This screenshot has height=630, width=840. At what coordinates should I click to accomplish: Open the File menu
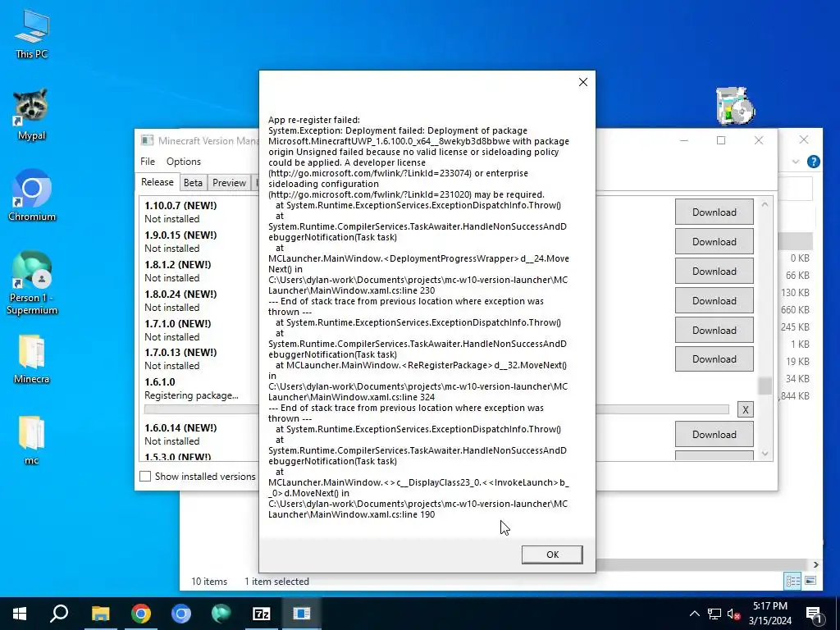click(x=148, y=162)
